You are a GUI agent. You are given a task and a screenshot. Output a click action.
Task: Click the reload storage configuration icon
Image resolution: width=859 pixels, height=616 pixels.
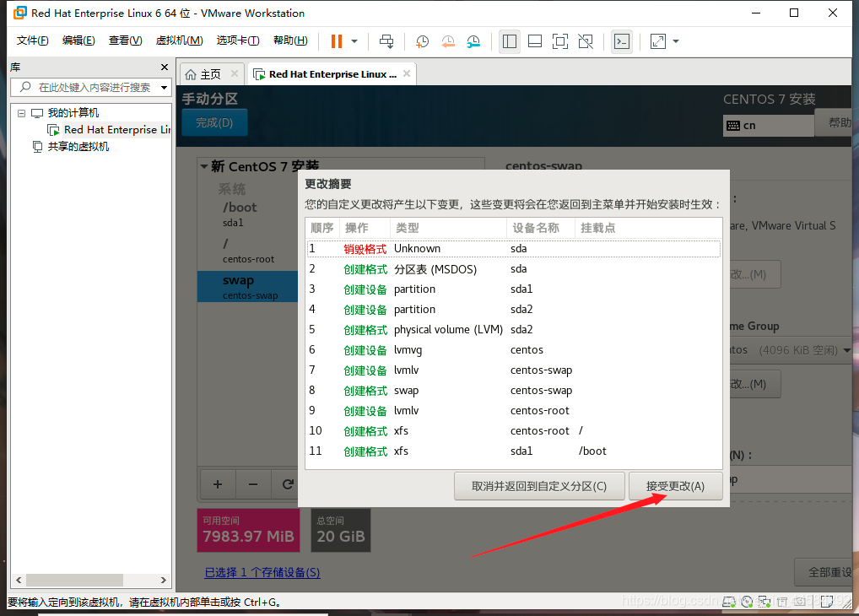(x=287, y=484)
